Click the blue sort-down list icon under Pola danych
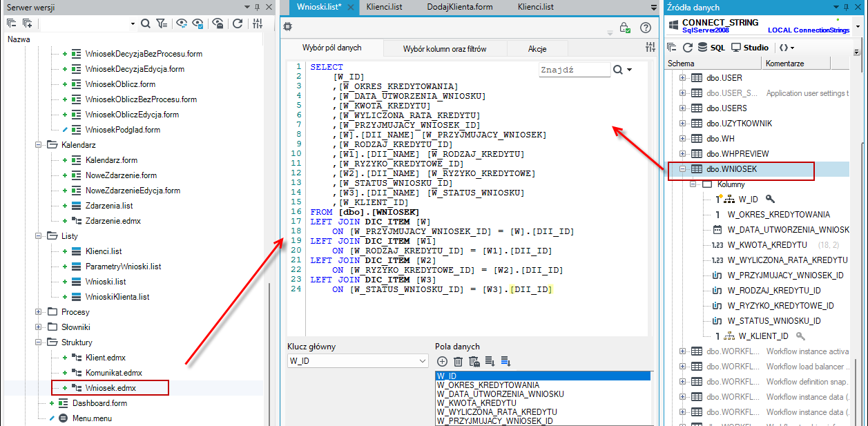The width and height of the screenshot is (868, 426). click(505, 361)
